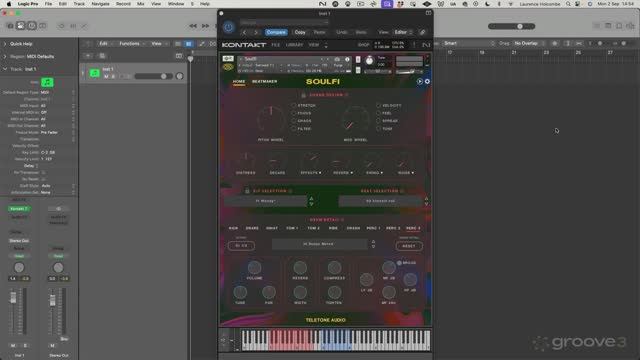Switch to the Beatmaker tab
640x360 pixels.
click(264, 82)
